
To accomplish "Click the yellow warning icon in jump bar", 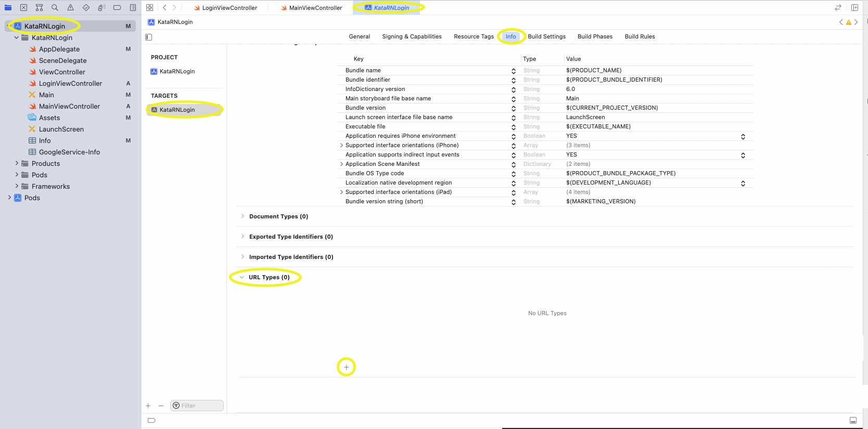I will 849,22.
